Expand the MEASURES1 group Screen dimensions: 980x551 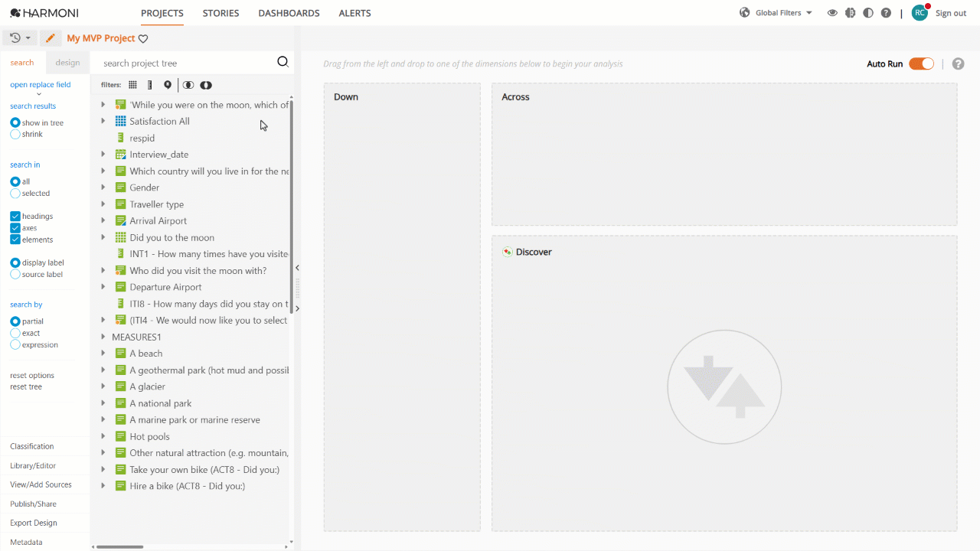103,337
